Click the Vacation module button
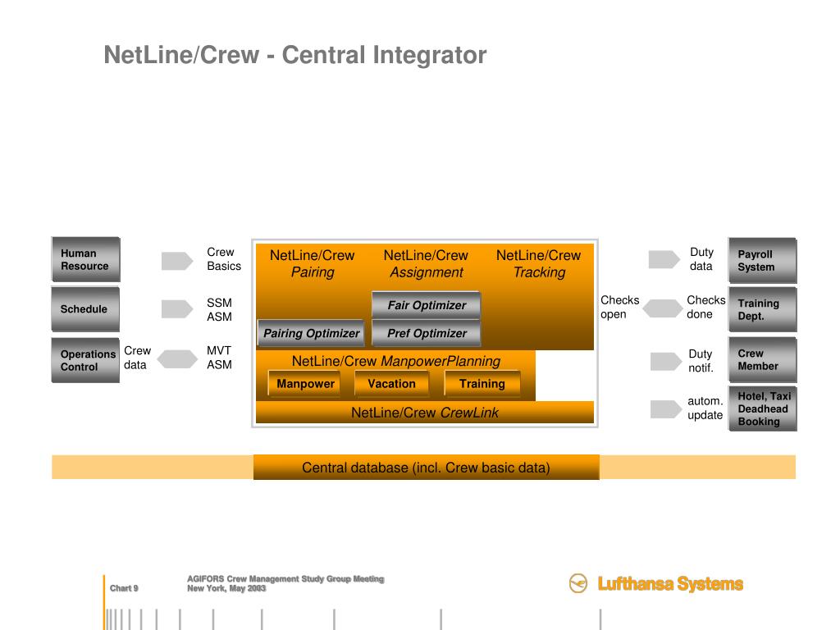The image size is (840, 630). pyautogui.click(x=391, y=384)
